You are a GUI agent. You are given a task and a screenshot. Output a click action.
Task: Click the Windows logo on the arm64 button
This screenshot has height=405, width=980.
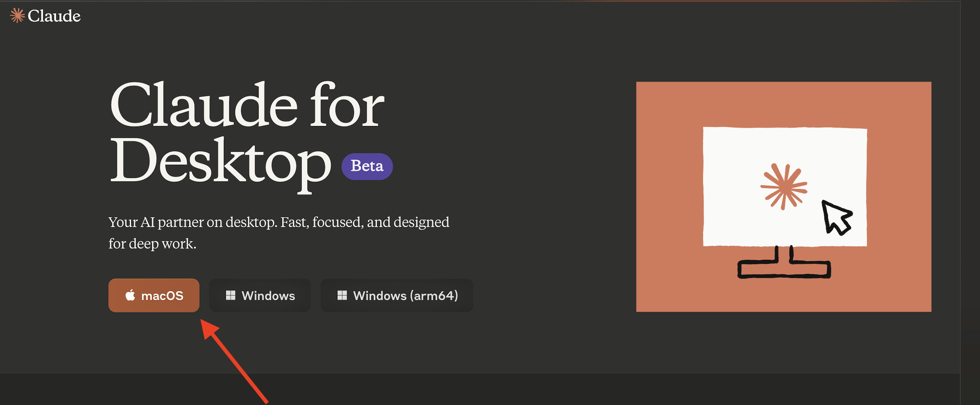point(342,296)
